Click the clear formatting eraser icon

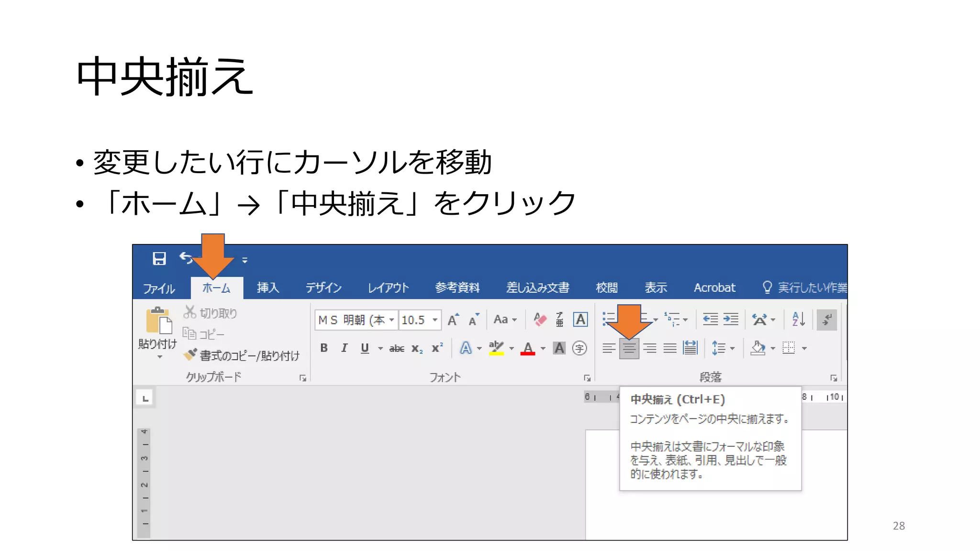pos(540,320)
